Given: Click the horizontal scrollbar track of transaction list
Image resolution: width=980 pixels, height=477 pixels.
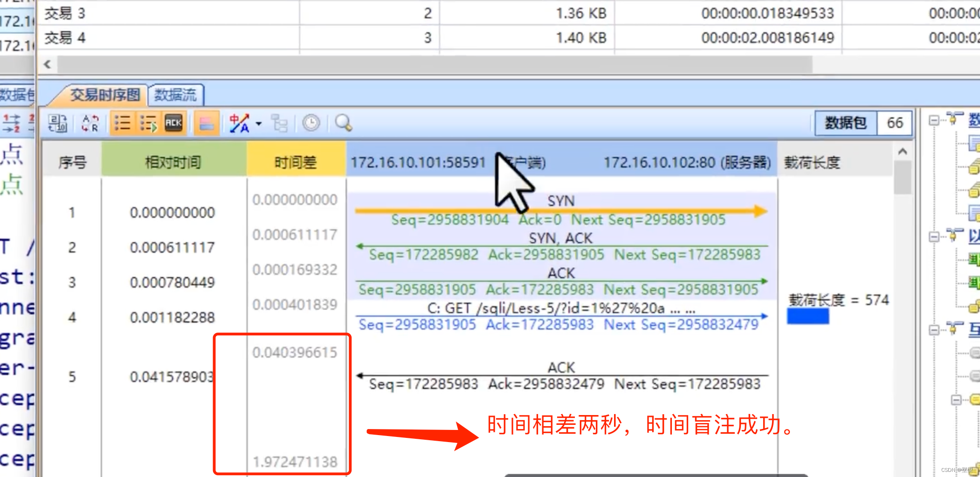Looking at the screenshot, I should [x=435, y=64].
